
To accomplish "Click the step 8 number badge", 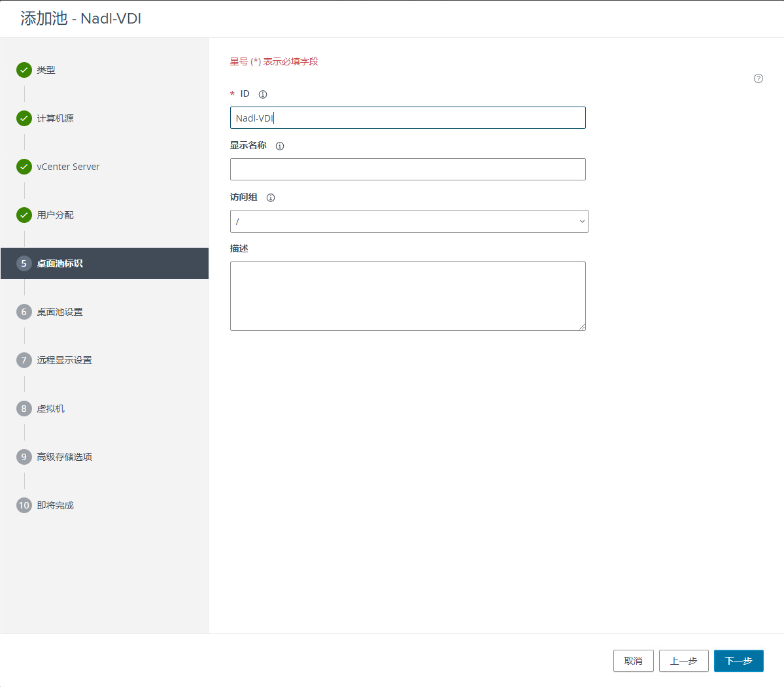I will point(24,409).
